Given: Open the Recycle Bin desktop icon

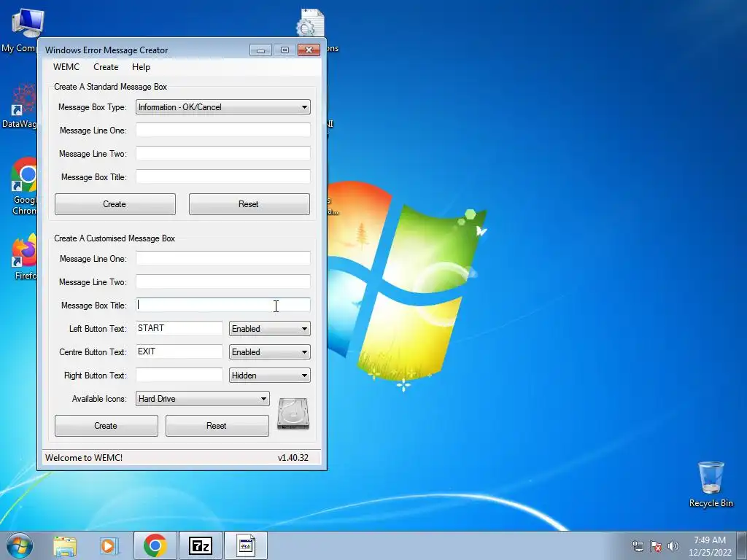Looking at the screenshot, I should click(x=711, y=484).
